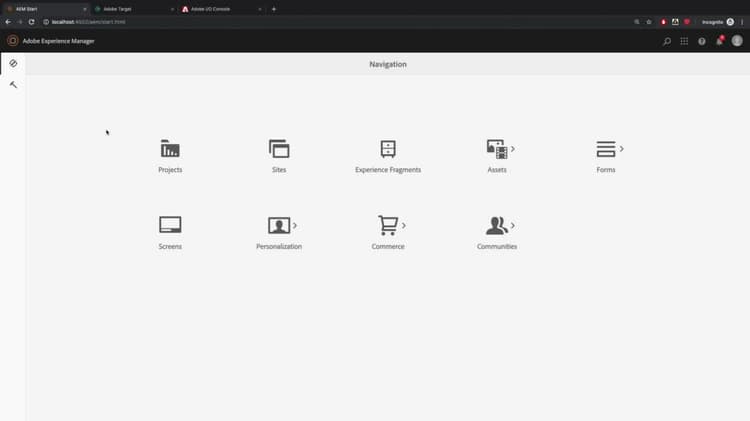Switch to the Adobe Target tab
750x421 pixels.
tap(133, 9)
